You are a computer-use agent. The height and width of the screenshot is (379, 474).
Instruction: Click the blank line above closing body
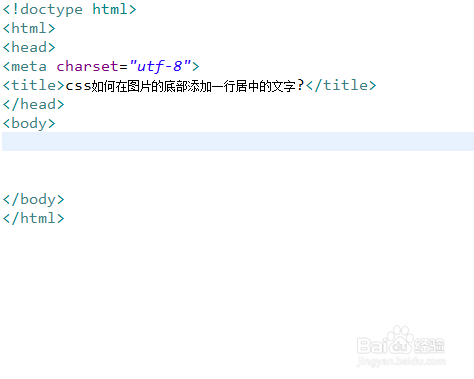(x=238, y=180)
